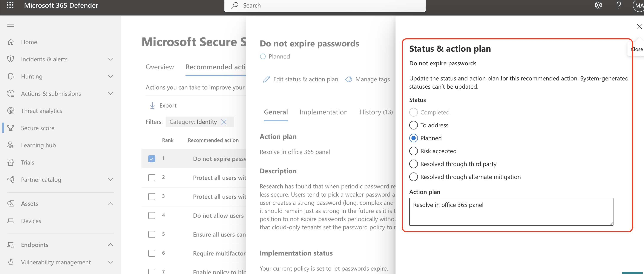644x274 pixels.
Task: Expand the Hunting navigation section
Action: [110, 76]
